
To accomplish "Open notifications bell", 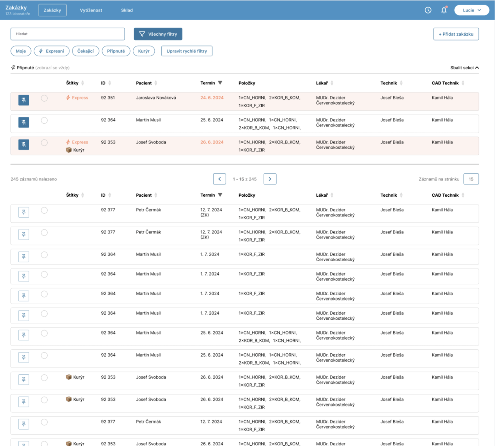I will pos(444,10).
